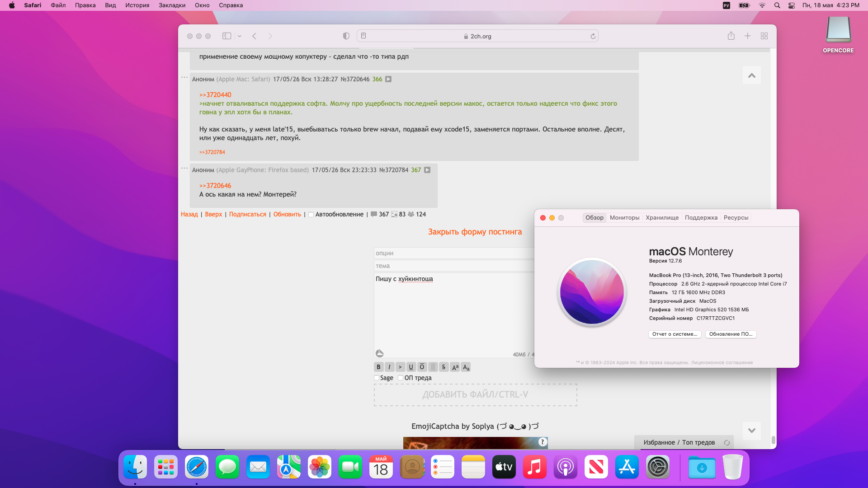
Task: Go forward in Safari history
Action: tap(270, 36)
